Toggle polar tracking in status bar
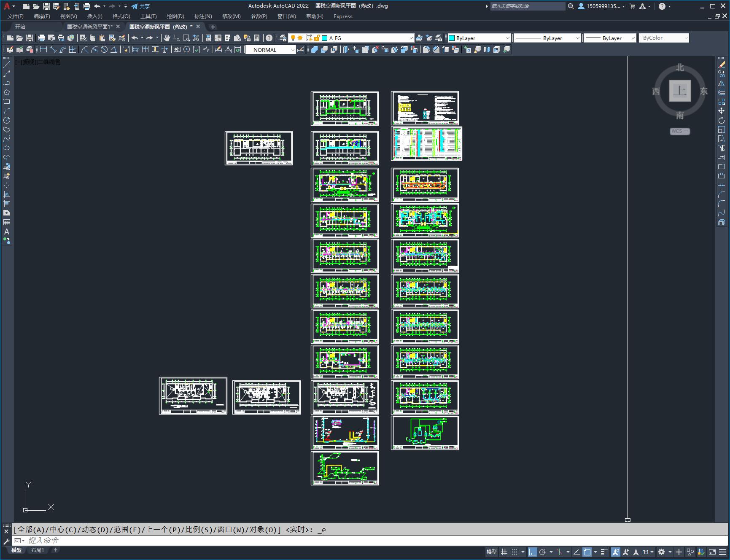This screenshot has height=560, width=730. [543, 552]
